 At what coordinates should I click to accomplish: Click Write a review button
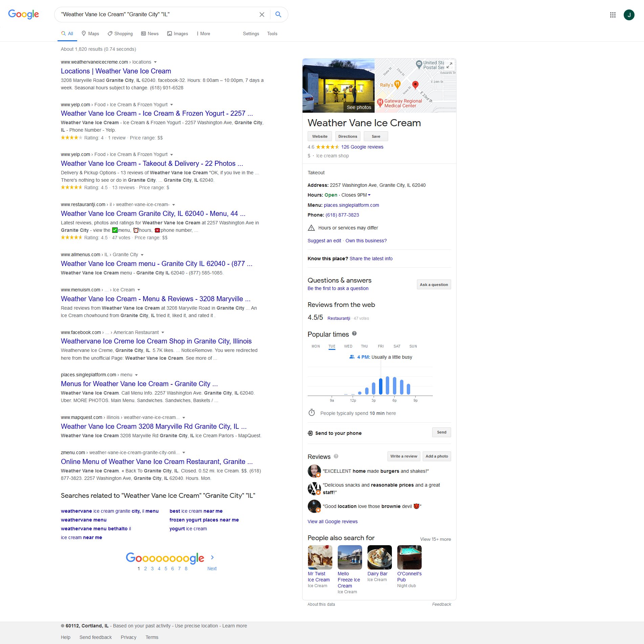[x=404, y=456]
